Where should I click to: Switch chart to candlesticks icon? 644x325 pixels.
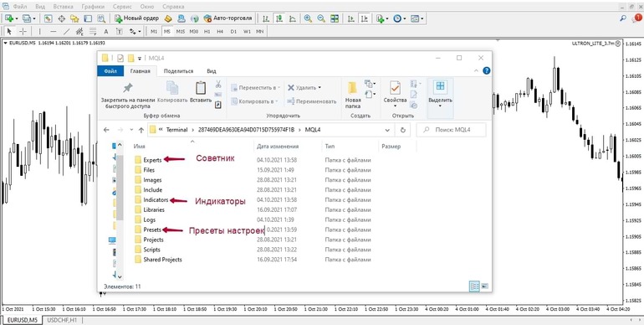[x=279, y=18]
